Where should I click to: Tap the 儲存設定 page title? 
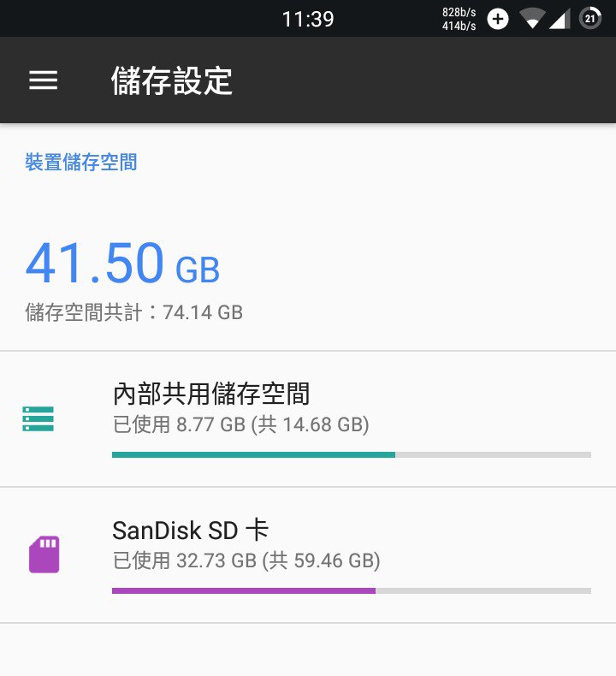click(172, 80)
